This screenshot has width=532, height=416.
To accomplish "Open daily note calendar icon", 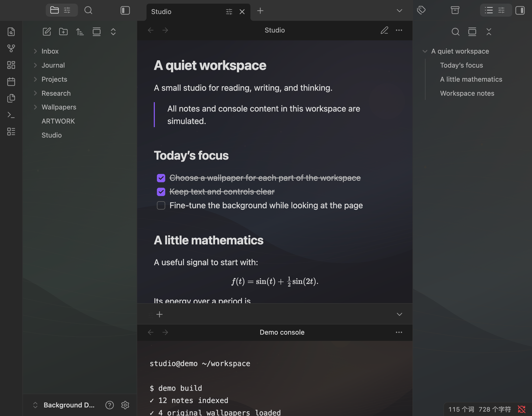I will pos(11,82).
